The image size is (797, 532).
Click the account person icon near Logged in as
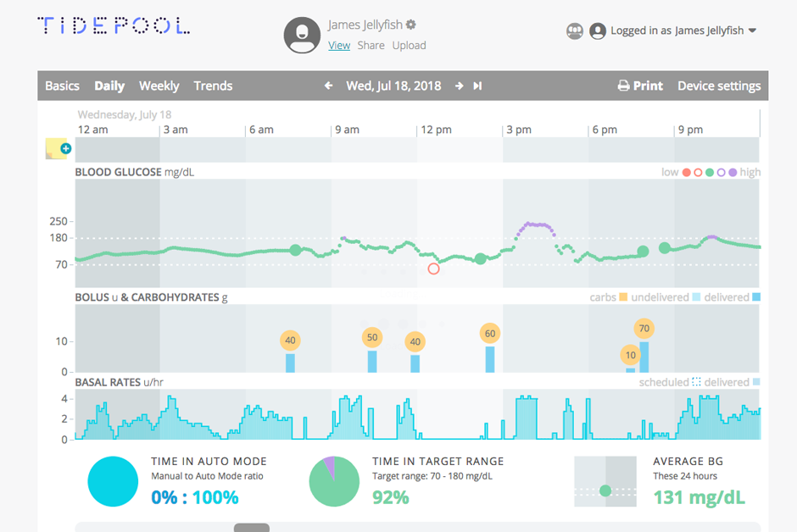coord(597,30)
